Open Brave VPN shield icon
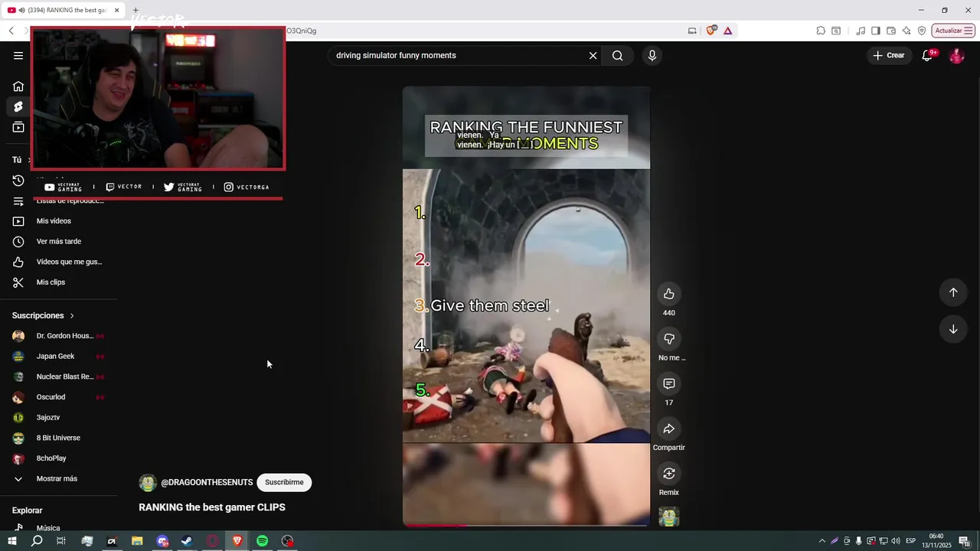980x551 pixels. (x=922, y=31)
